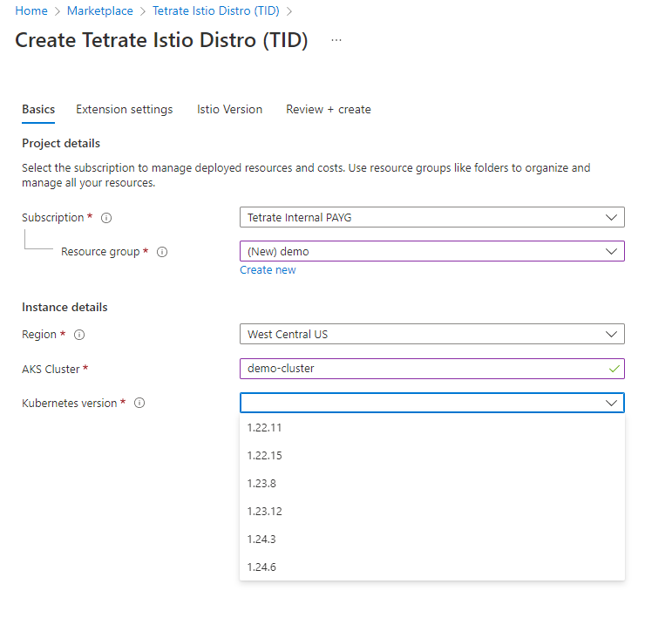Click Create new resource group link
The height and width of the screenshot is (618, 672).
(268, 270)
